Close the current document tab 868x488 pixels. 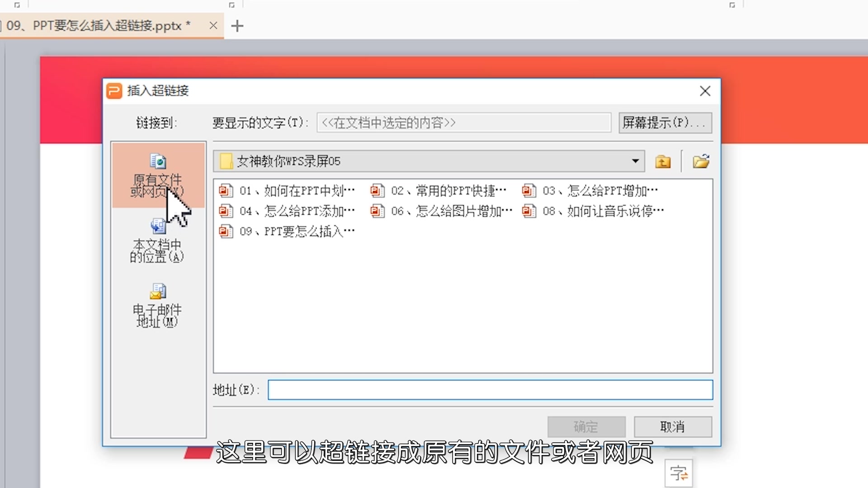(213, 26)
